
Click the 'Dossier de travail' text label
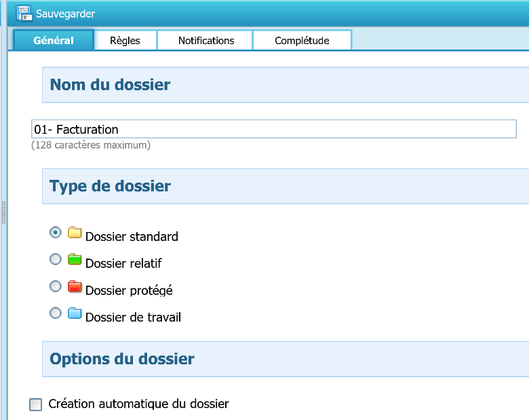133,317
